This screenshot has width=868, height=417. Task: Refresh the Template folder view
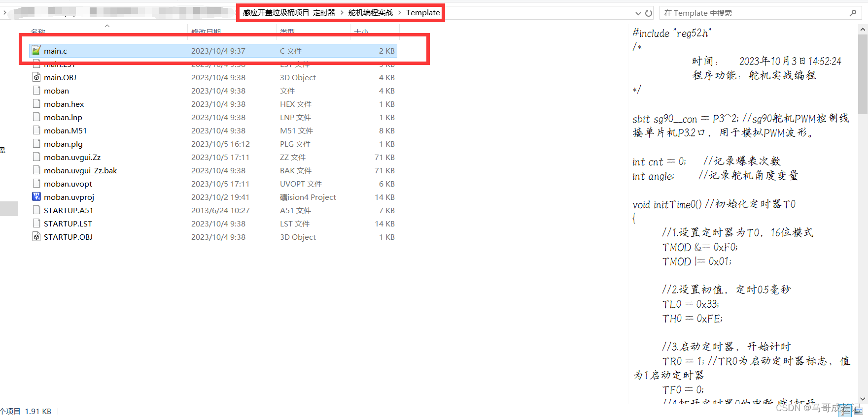pos(649,13)
